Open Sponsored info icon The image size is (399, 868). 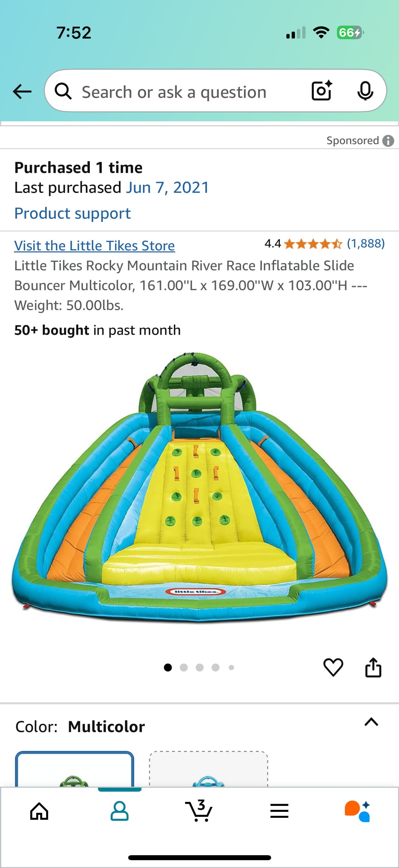(388, 141)
